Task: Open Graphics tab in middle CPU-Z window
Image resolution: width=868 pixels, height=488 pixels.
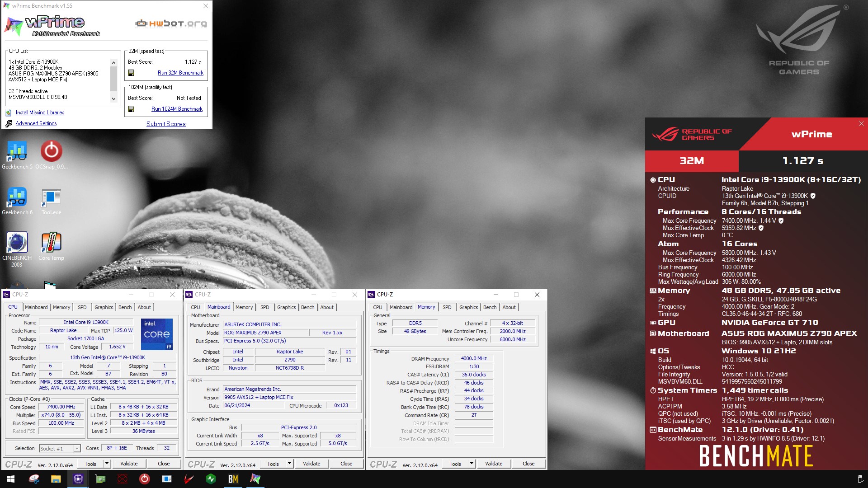Action: tap(287, 307)
